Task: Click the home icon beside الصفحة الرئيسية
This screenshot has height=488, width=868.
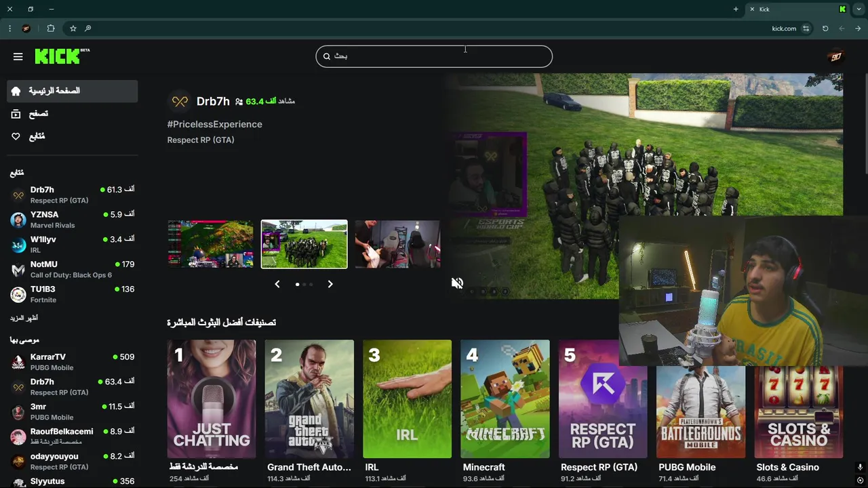Action: click(x=16, y=91)
